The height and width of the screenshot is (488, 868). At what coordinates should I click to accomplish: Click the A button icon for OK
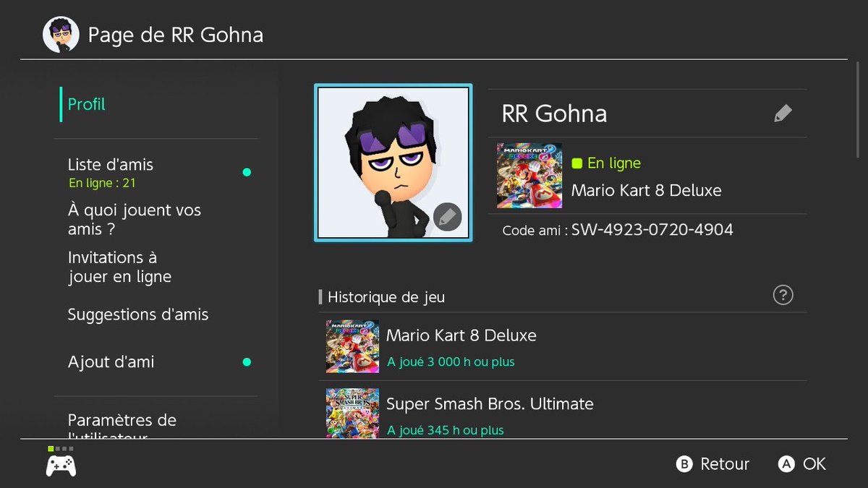point(786,464)
